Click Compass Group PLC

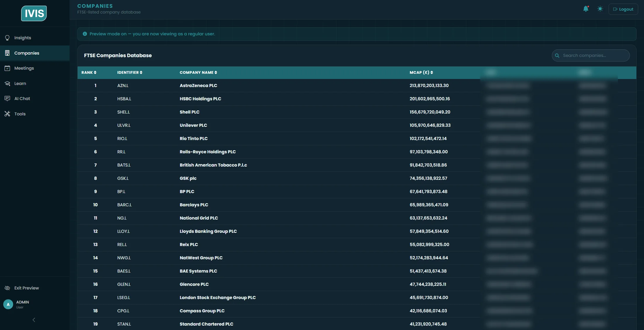pos(202,311)
